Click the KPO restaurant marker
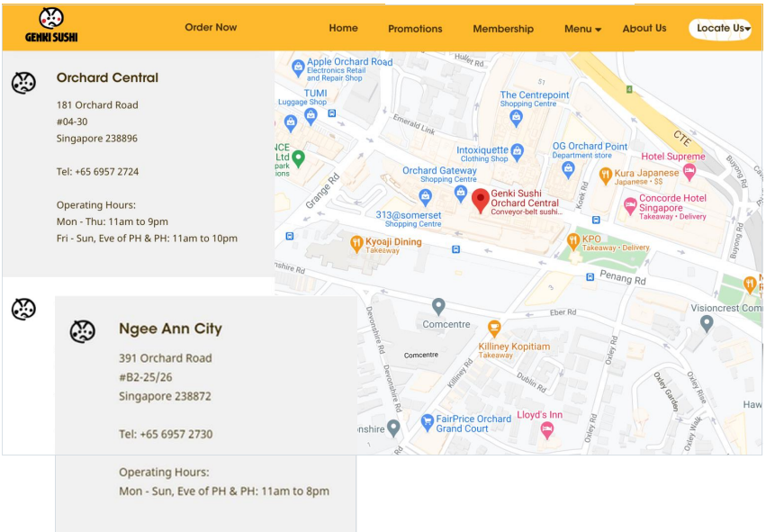The height and width of the screenshot is (532, 766). (x=573, y=241)
